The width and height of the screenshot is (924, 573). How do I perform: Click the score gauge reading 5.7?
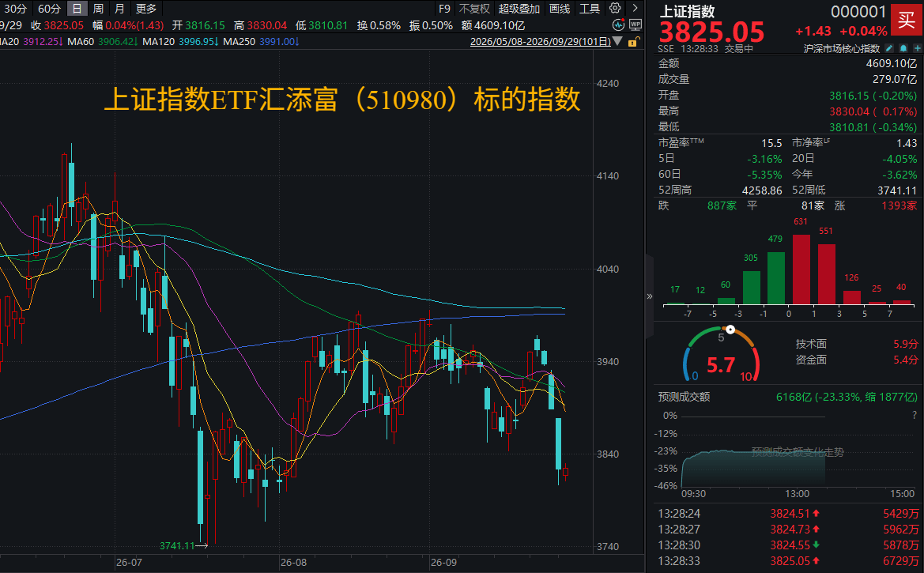[721, 365]
